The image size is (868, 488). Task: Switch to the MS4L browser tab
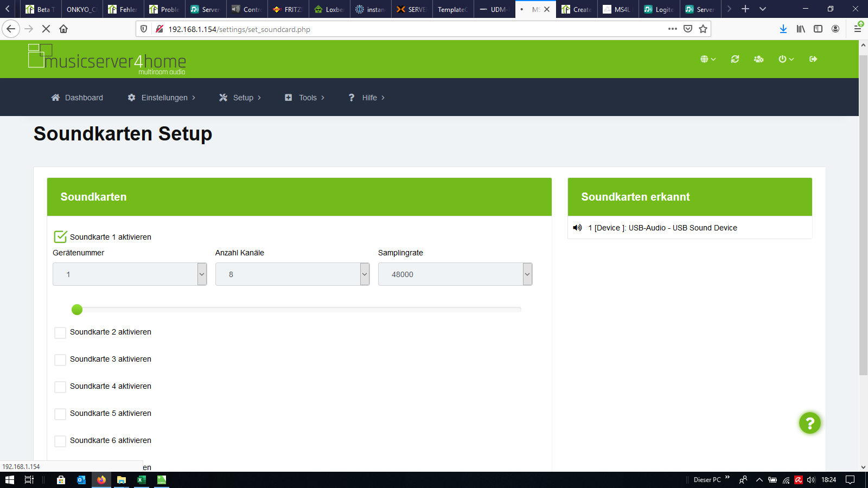point(618,9)
